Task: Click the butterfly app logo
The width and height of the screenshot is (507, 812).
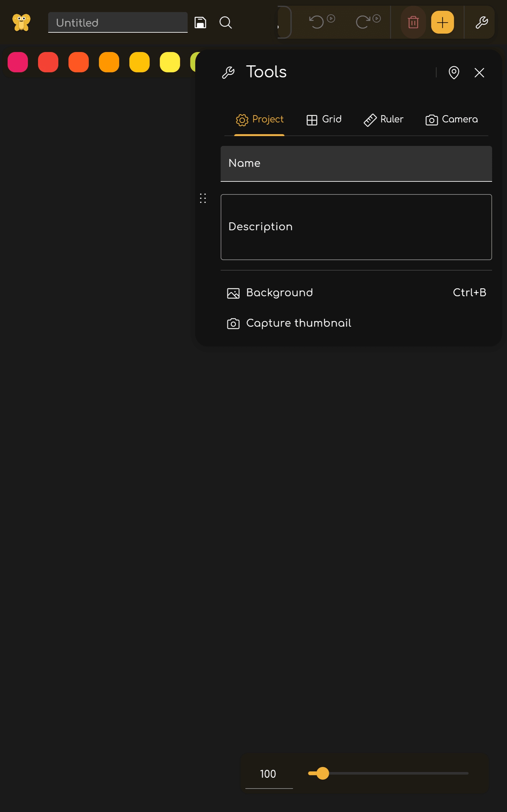Action: (x=21, y=22)
